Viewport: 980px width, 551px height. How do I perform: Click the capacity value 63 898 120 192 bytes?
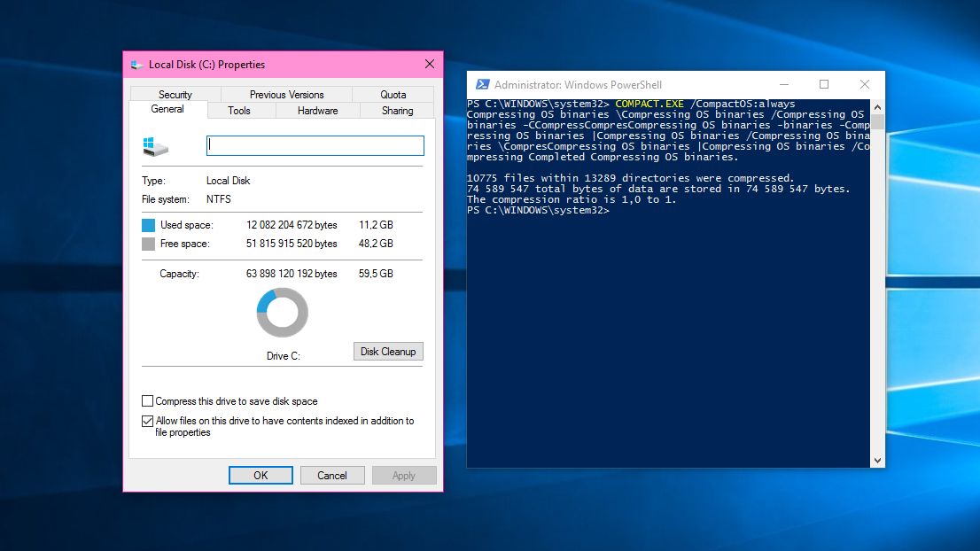pos(292,274)
